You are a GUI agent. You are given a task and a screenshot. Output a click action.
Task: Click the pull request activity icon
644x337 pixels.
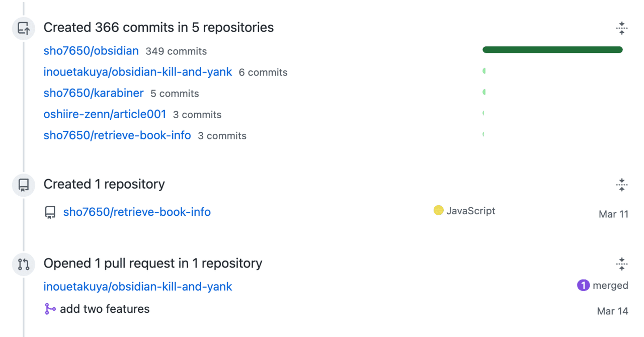pos(23,264)
